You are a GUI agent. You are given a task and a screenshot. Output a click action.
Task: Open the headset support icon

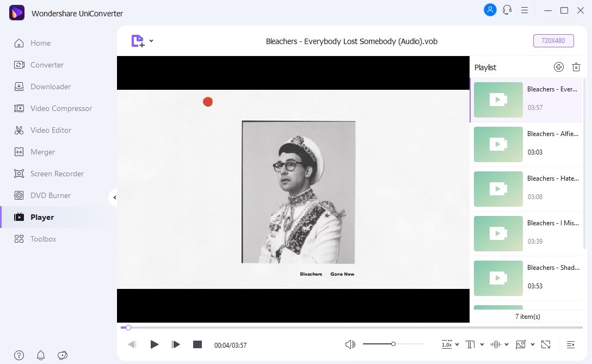(507, 10)
